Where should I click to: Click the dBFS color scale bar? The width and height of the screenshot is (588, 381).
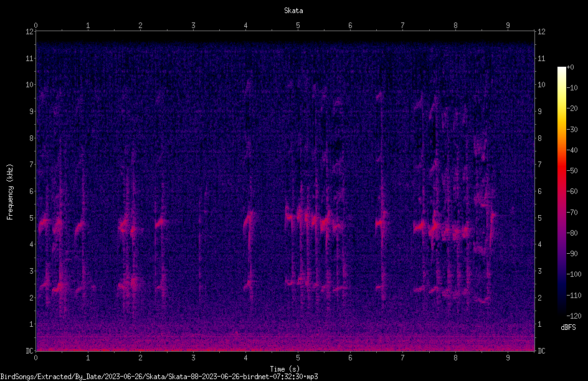[561, 191]
